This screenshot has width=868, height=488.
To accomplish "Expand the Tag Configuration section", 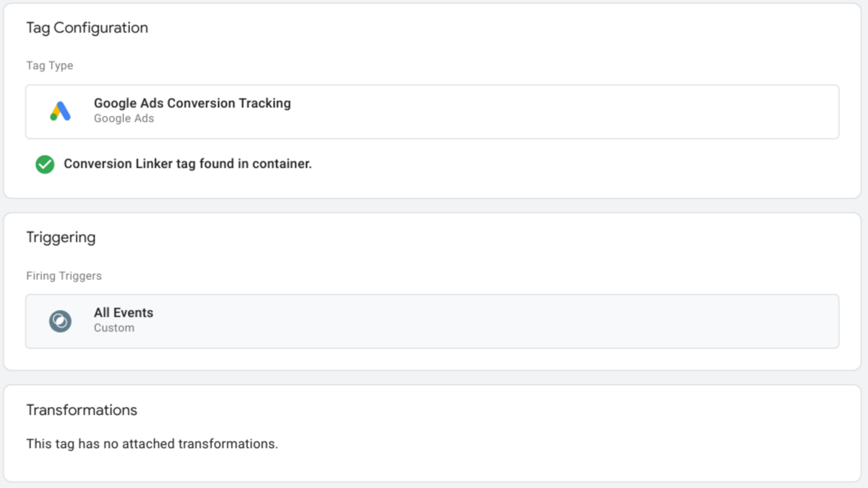I will click(87, 28).
